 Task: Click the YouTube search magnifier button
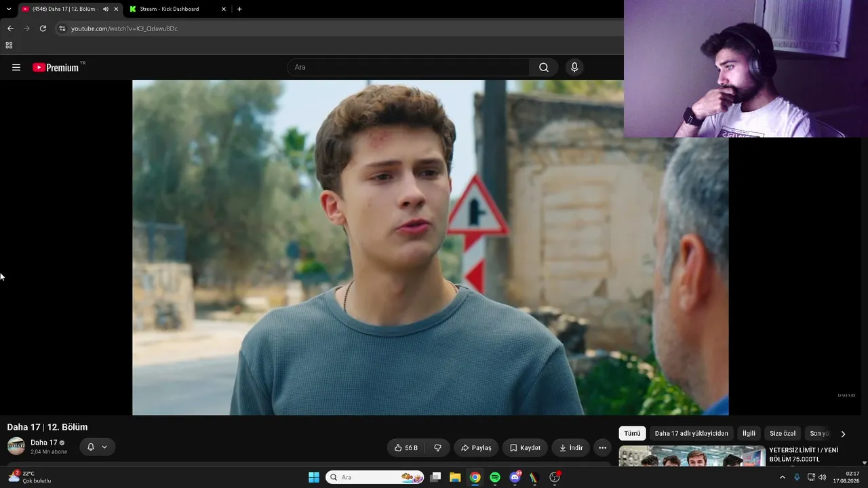[544, 67]
